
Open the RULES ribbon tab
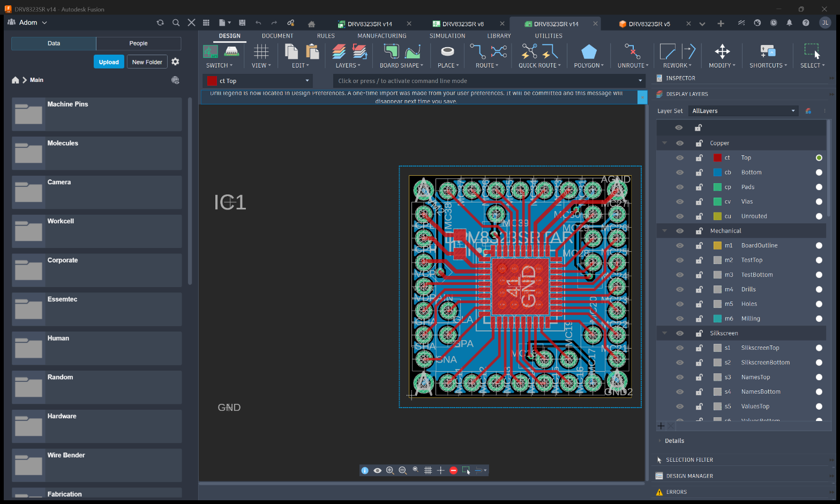tap(326, 36)
